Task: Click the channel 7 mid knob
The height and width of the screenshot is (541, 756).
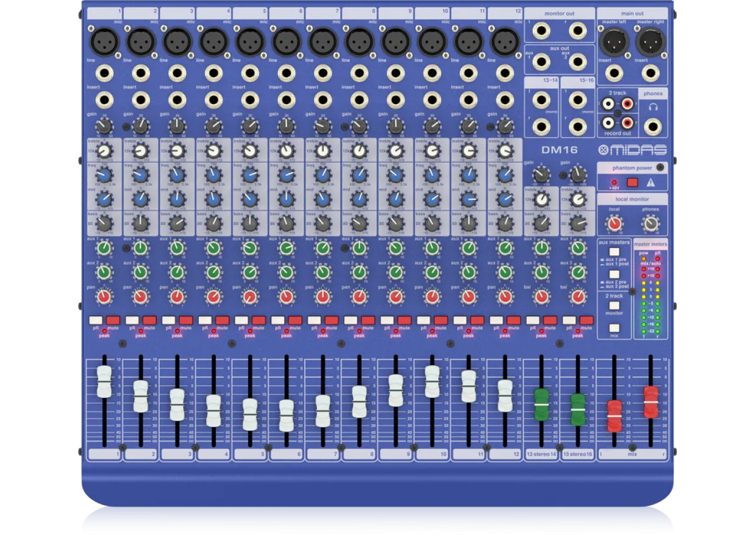Action: click(323, 199)
